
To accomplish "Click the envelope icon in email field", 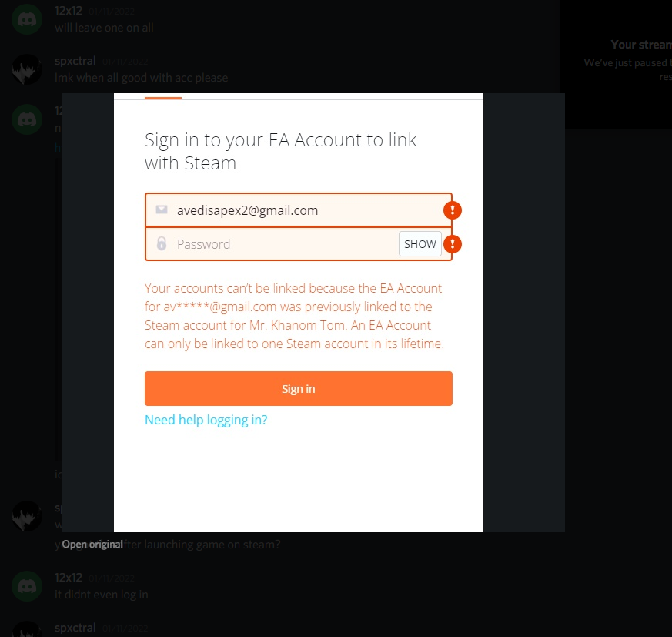I will [162, 210].
